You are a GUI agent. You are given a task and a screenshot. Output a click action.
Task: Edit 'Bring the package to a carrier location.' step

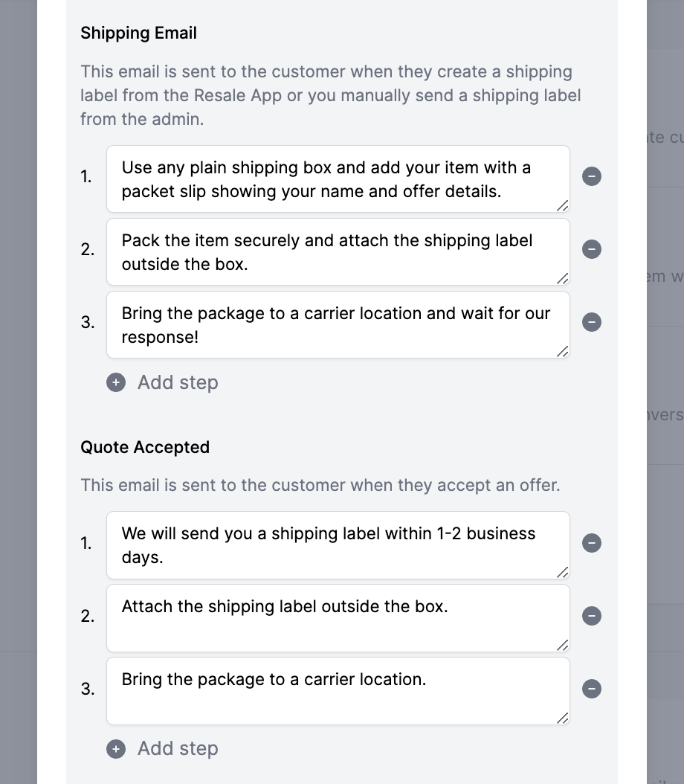point(338,692)
